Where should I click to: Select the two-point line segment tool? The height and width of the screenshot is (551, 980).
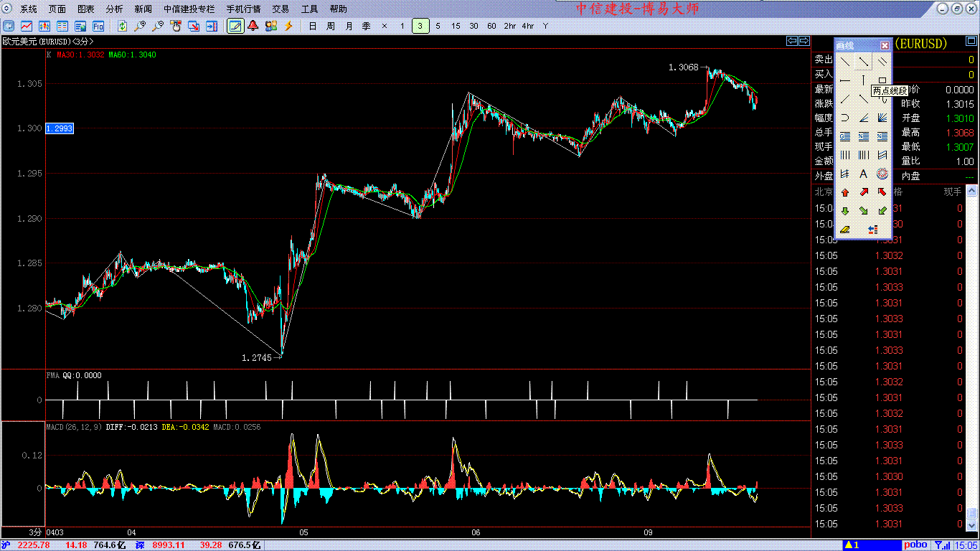click(864, 62)
